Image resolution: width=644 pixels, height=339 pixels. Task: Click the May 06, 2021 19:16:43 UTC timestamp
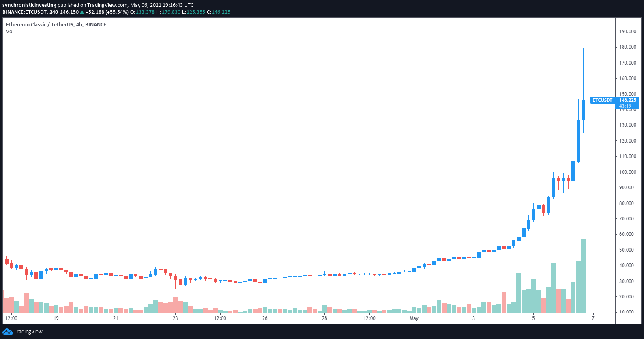coord(162,5)
